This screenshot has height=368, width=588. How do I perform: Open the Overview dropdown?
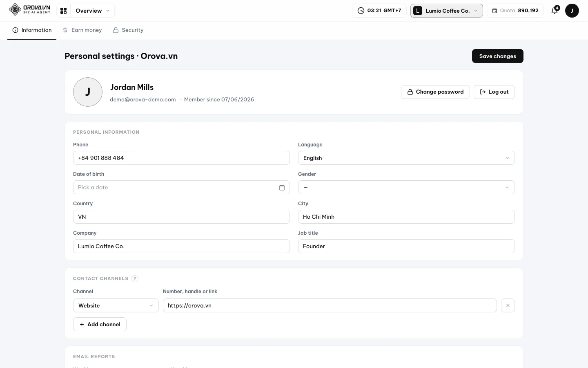pyautogui.click(x=93, y=11)
